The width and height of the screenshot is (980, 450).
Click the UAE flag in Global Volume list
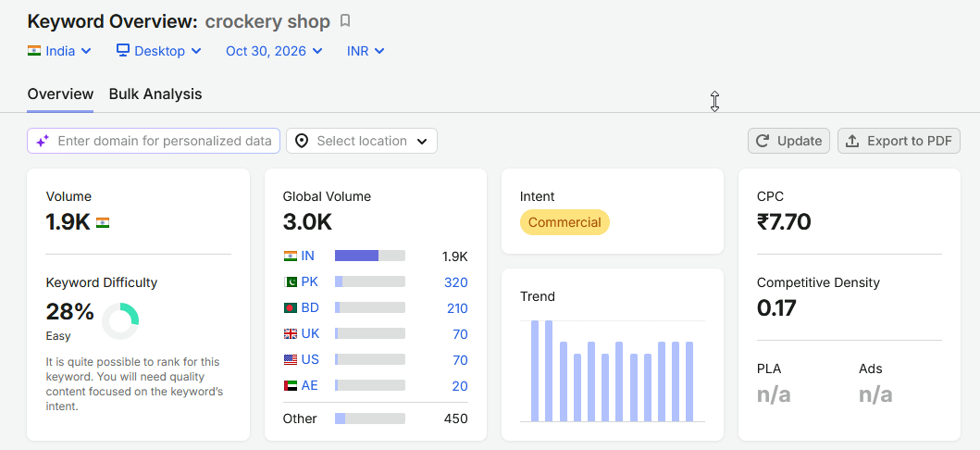click(290, 385)
